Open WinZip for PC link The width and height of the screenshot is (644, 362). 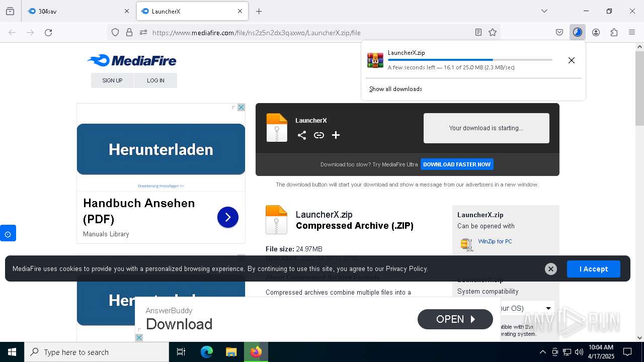pyautogui.click(x=495, y=241)
